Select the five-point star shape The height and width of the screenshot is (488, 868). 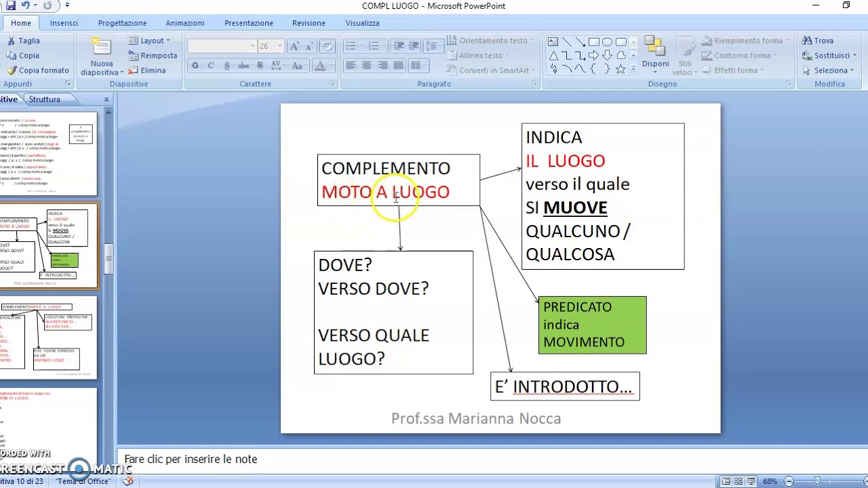click(620, 69)
